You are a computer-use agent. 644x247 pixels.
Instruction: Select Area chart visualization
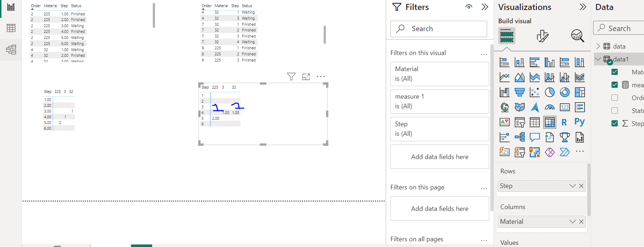coord(519,77)
